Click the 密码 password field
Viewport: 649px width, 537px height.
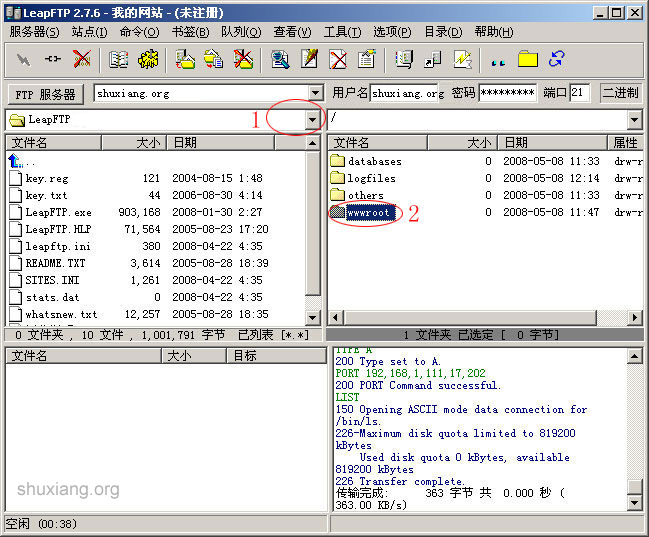pyautogui.click(x=507, y=93)
